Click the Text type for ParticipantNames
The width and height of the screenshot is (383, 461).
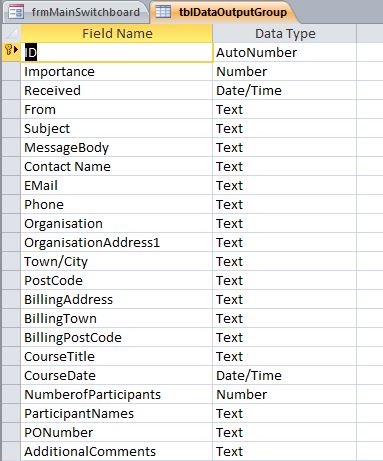pyautogui.click(x=284, y=413)
